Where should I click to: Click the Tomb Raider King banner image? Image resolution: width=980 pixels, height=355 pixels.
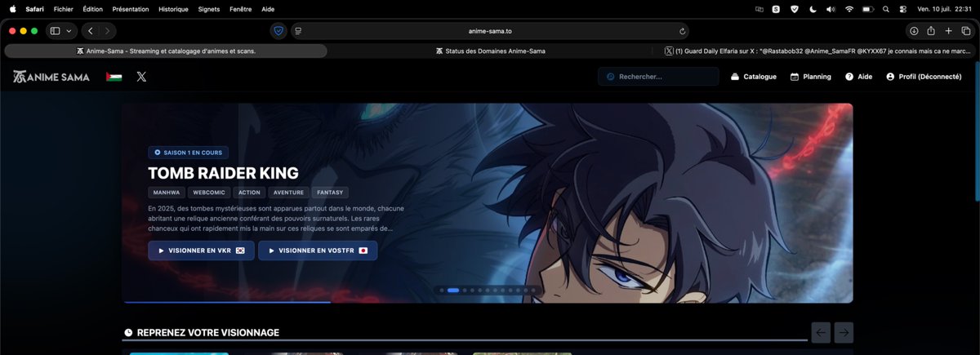click(488, 202)
